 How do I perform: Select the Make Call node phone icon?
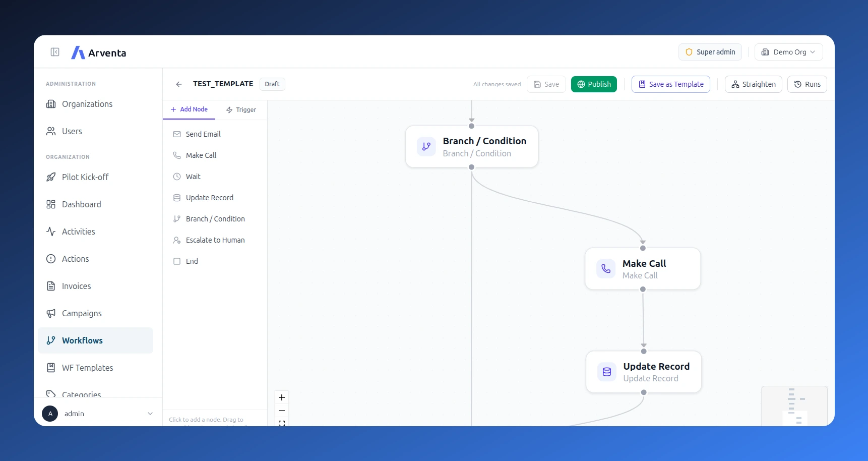[606, 269]
